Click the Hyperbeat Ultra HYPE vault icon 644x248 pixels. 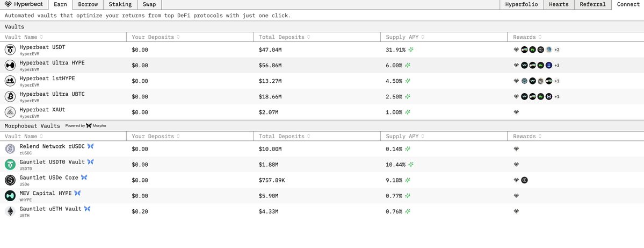[x=10, y=66]
